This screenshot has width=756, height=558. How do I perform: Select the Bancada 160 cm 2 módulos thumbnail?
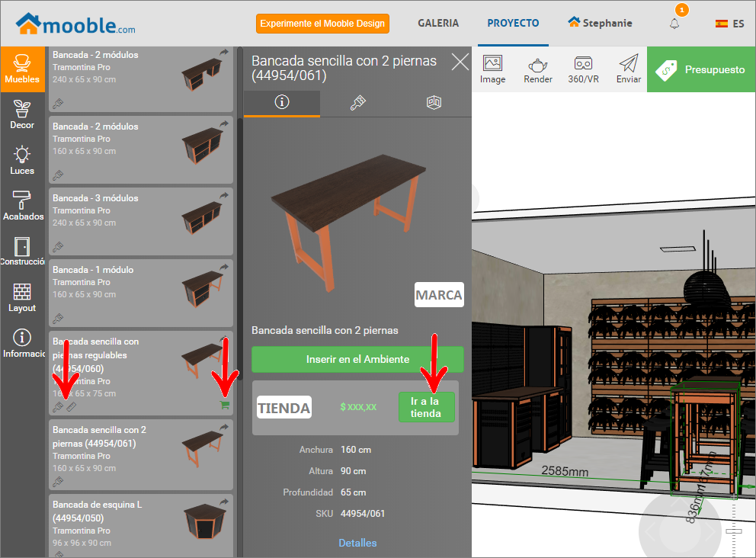pyautogui.click(x=201, y=146)
